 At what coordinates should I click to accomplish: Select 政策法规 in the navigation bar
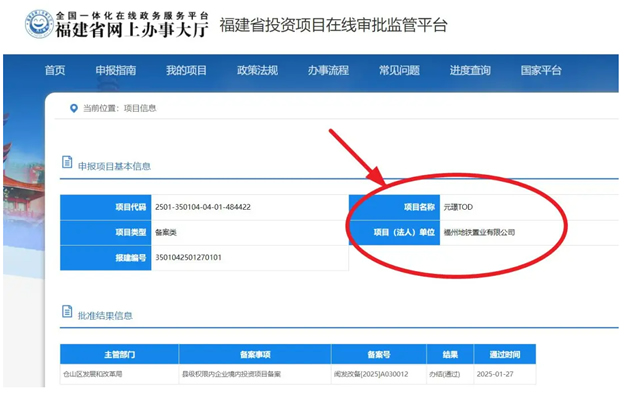point(257,71)
